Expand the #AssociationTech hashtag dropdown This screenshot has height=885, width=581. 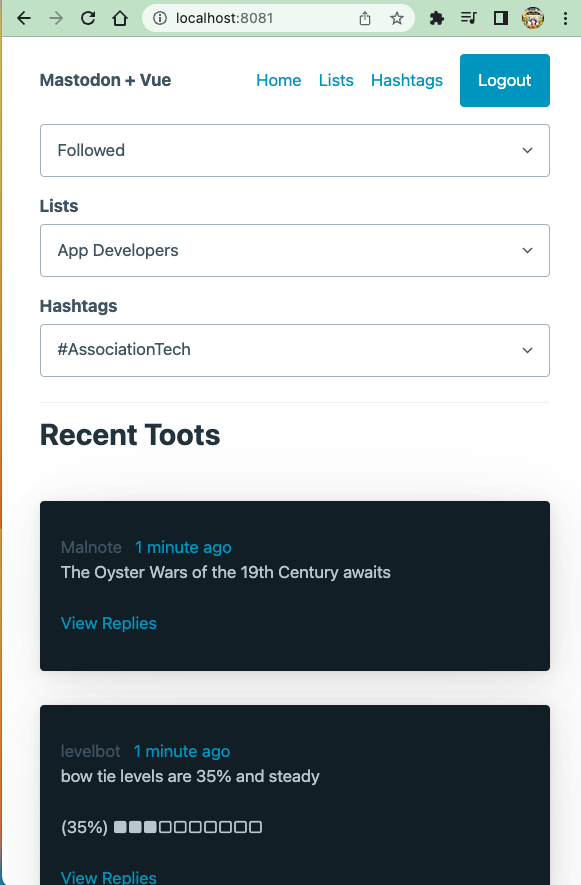[294, 350]
